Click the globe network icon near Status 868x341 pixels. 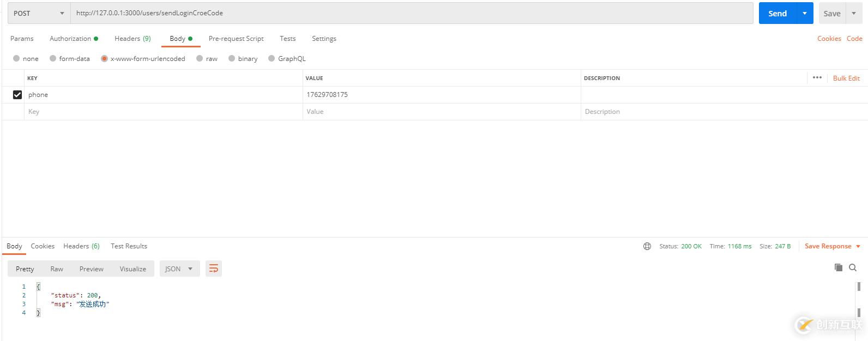point(647,246)
